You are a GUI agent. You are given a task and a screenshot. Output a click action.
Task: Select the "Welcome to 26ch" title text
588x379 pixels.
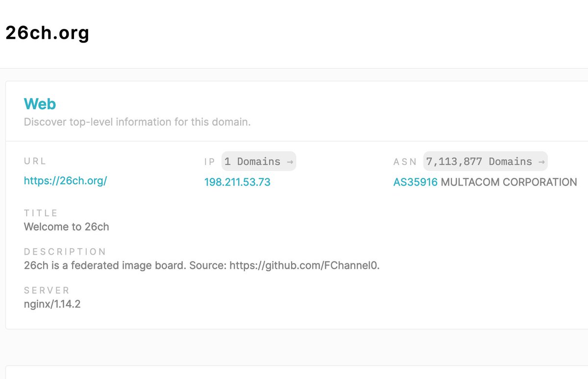click(x=67, y=227)
